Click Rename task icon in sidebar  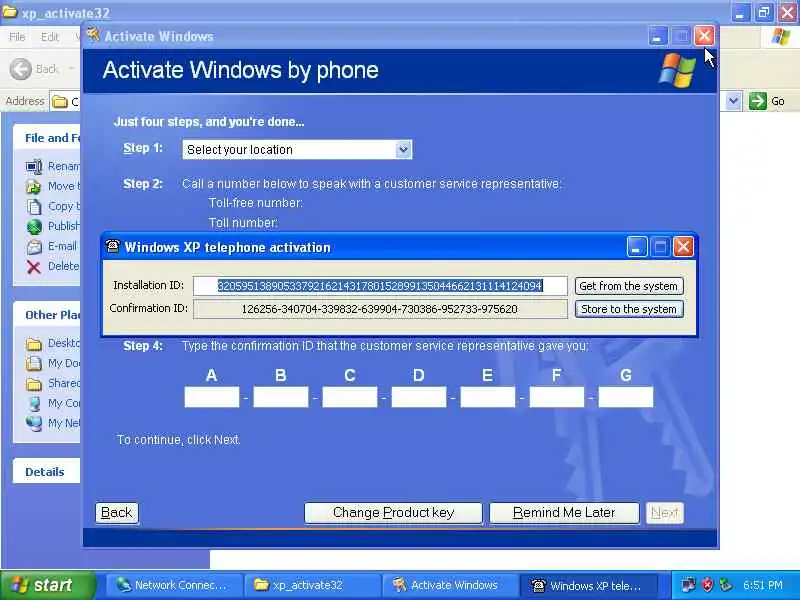(34, 167)
